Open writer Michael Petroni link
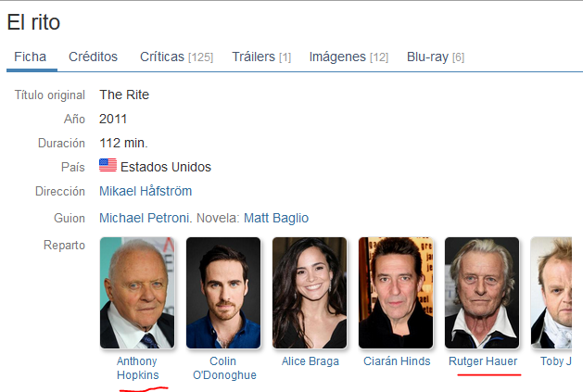Screen dimensions: 583x392 point(144,218)
